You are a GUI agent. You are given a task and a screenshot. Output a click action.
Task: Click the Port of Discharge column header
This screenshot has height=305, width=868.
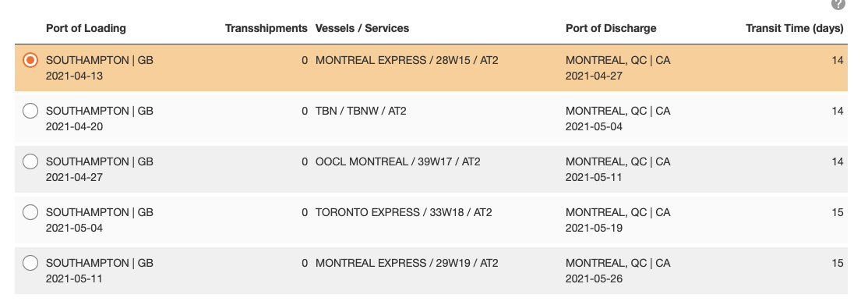click(611, 28)
